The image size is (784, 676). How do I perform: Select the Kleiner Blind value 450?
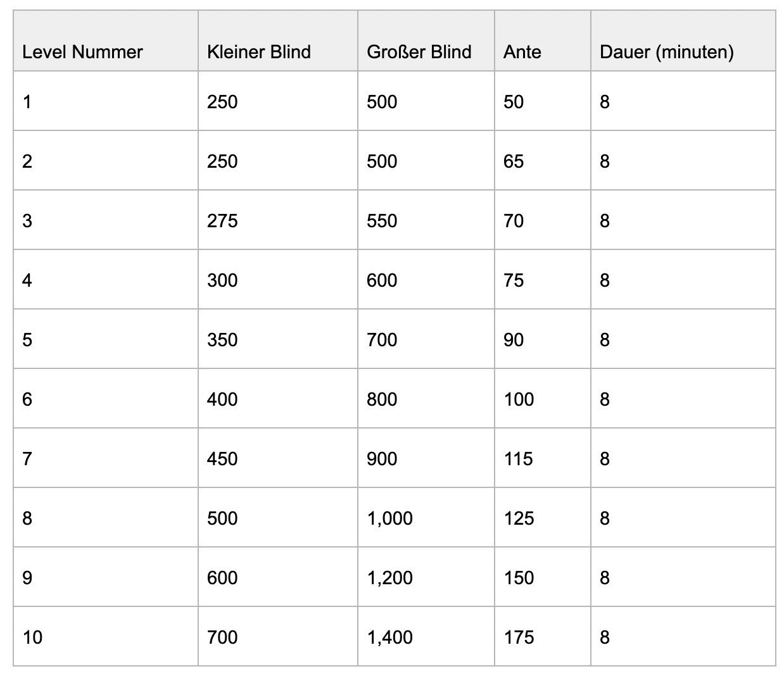222,459
